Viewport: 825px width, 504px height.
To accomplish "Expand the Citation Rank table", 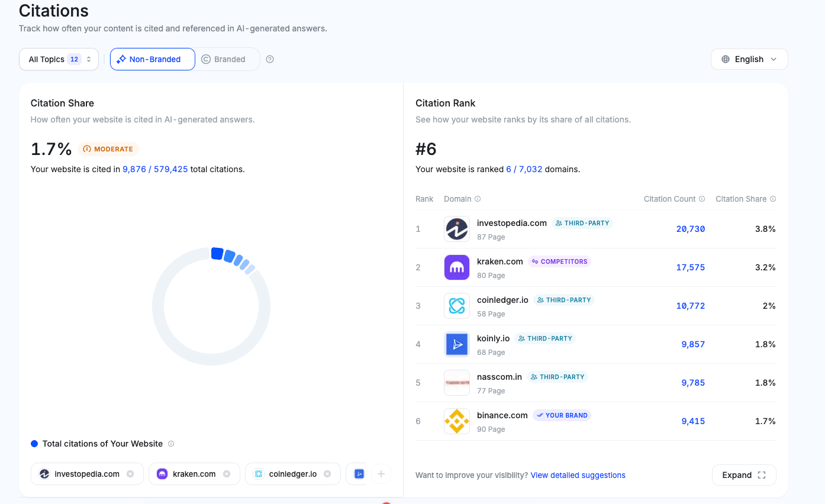I will (x=744, y=475).
